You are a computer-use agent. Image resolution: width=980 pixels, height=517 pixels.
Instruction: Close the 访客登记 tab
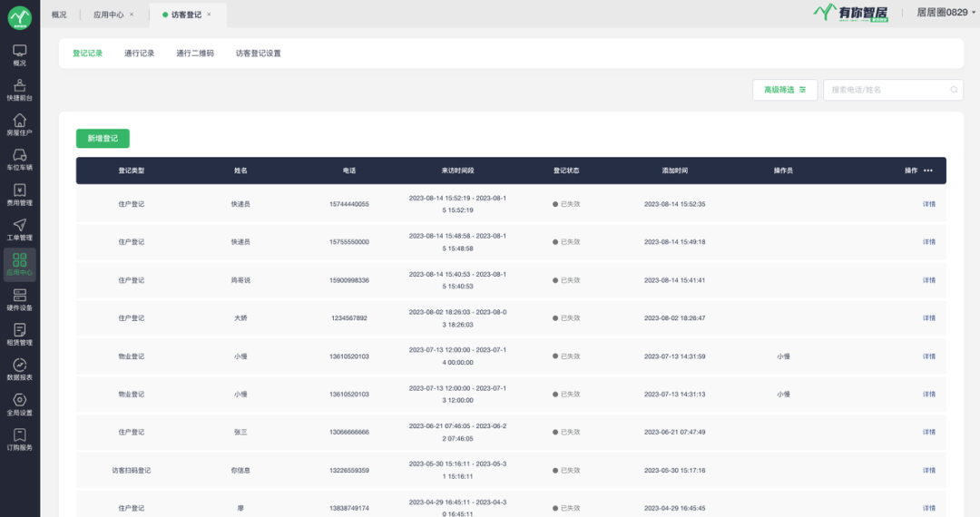coord(209,15)
